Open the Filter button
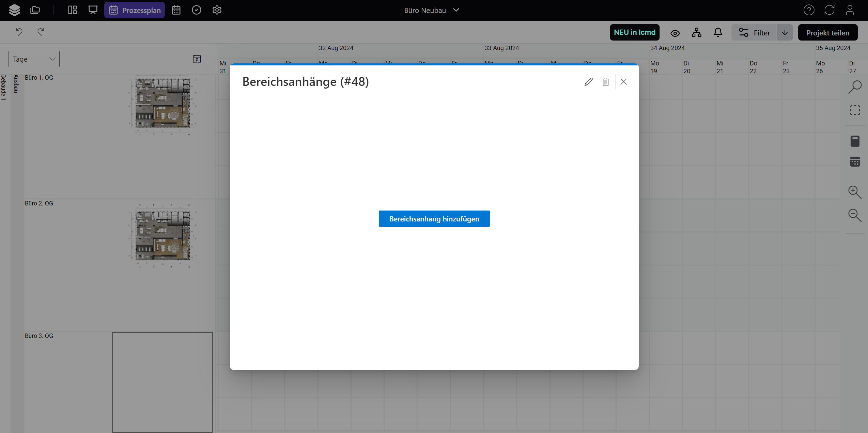The image size is (868, 433). coord(754,33)
